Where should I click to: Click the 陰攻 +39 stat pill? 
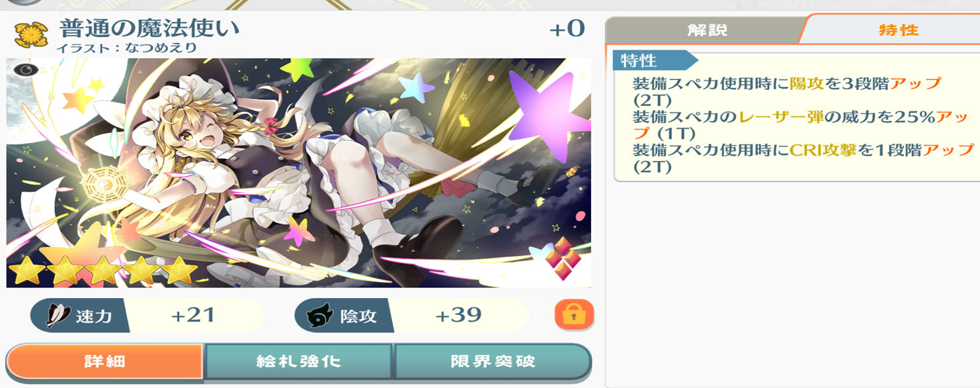411,315
